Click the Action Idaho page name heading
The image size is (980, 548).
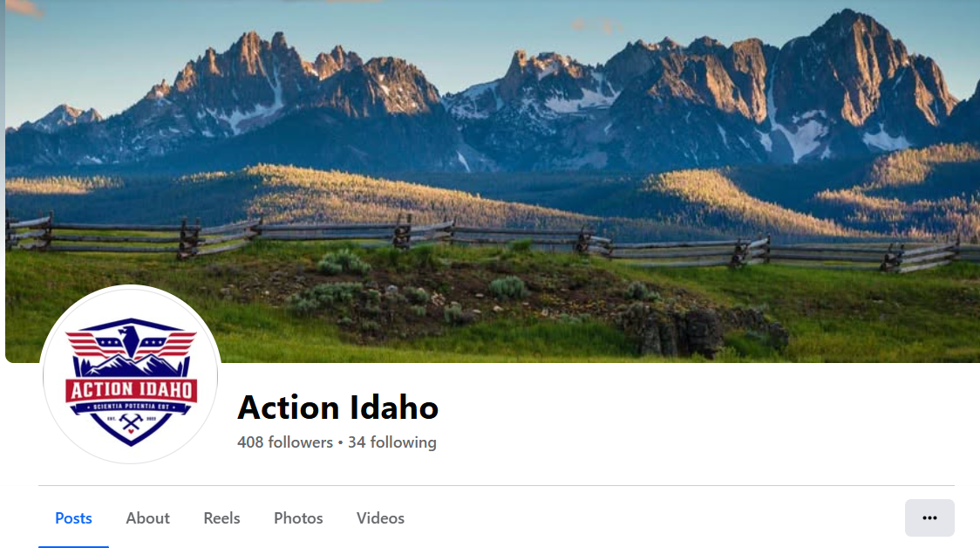coord(337,408)
